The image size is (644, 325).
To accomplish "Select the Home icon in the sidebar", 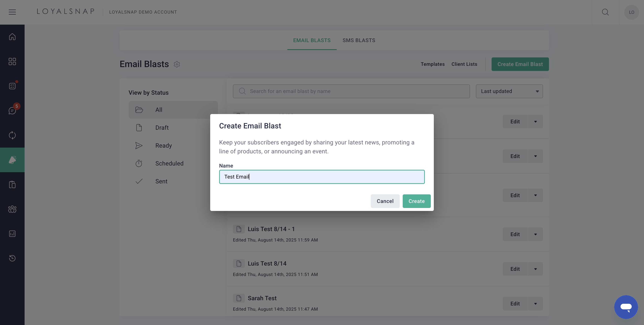I will point(12,37).
